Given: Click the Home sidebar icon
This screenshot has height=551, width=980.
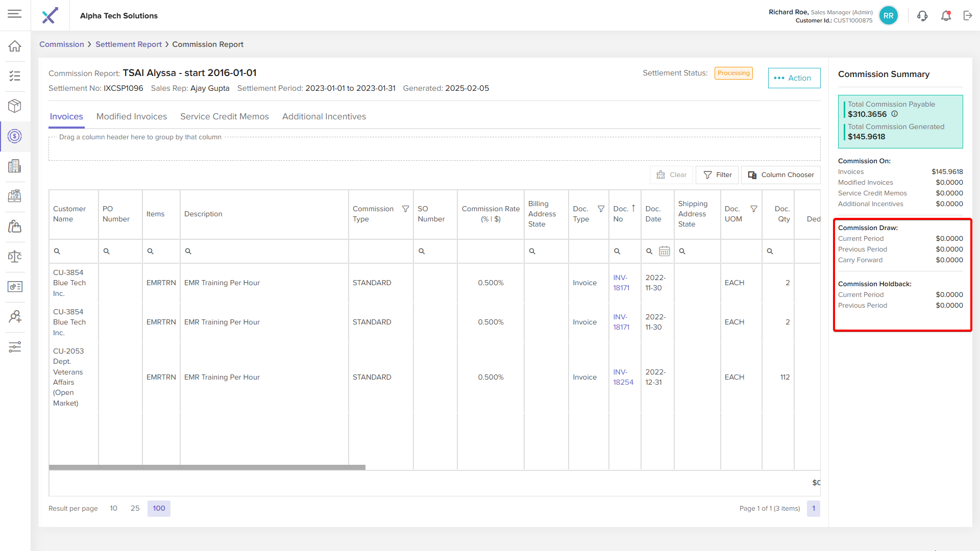Looking at the screenshot, I should point(15,46).
